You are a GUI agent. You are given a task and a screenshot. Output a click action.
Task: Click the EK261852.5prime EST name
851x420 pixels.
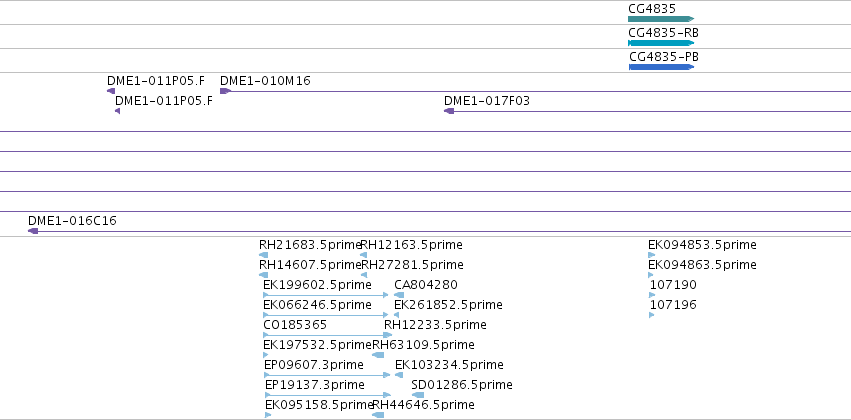(448, 305)
